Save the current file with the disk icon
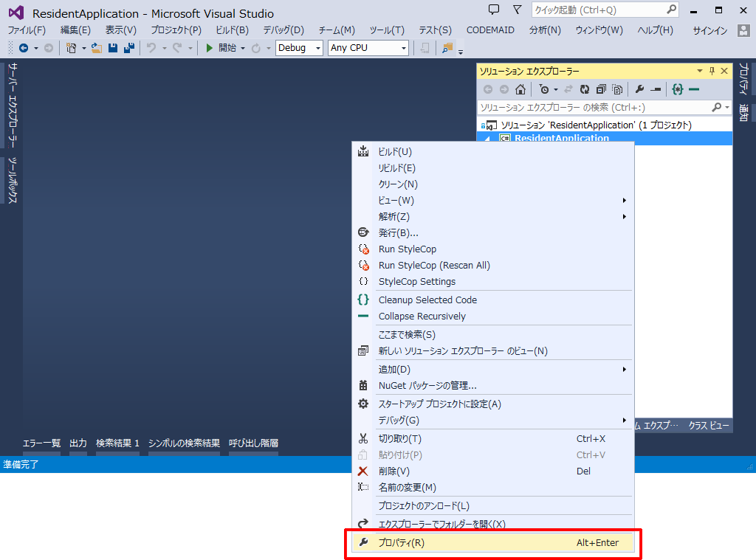 [x=113, y=48]
